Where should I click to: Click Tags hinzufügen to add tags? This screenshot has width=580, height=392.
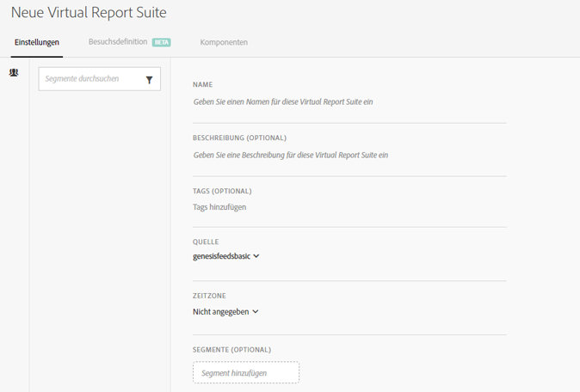click(225, 207)
